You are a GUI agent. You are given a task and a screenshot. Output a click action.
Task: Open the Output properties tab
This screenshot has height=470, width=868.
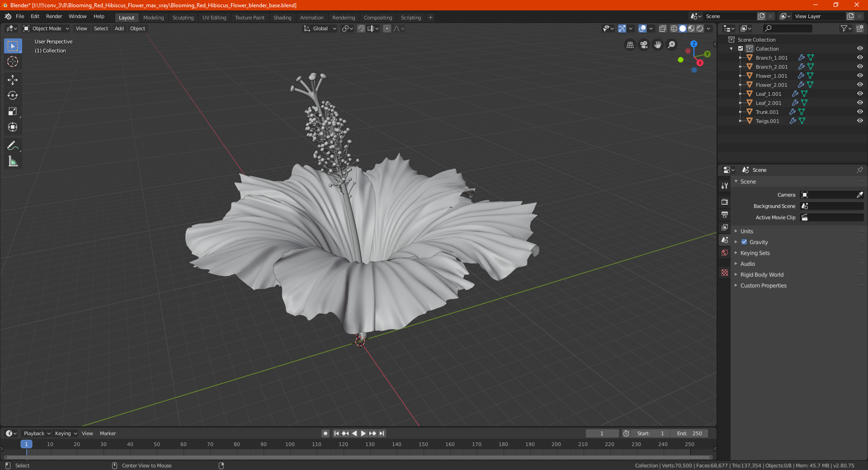tap(725, 214)
